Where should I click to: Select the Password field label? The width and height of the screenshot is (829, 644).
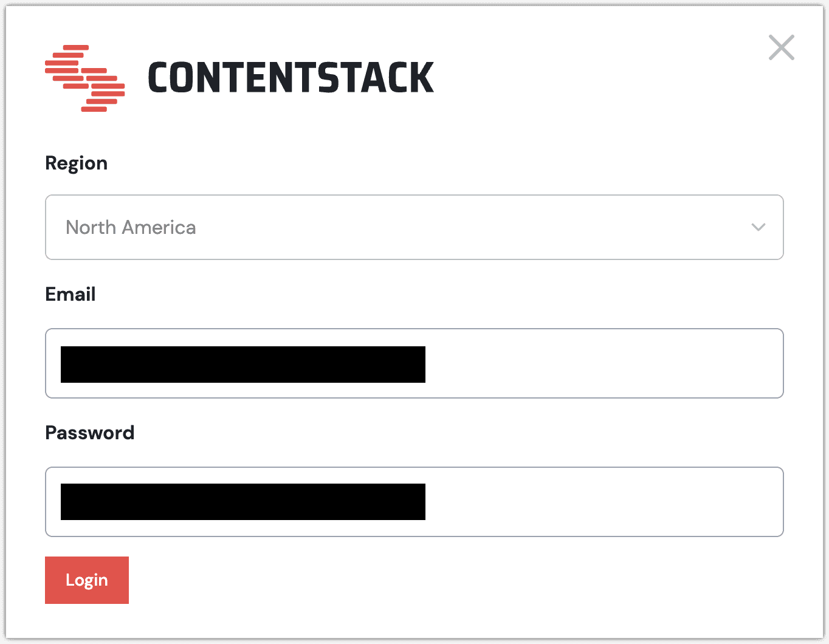point(89,433)
